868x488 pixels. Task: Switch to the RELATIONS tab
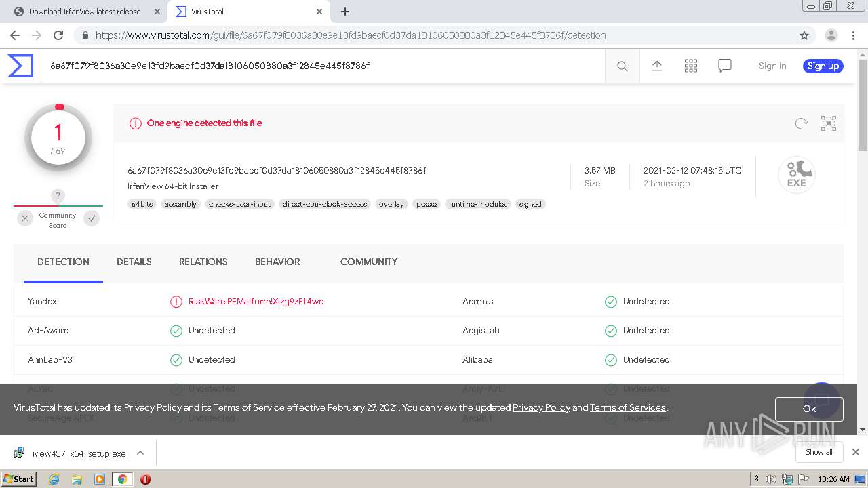click(203, 262)
